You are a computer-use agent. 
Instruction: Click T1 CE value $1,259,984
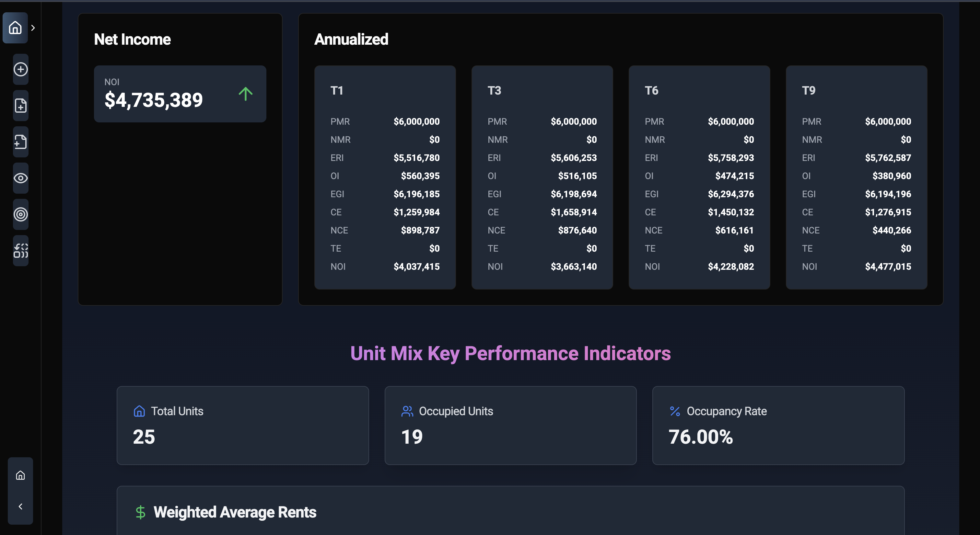click(x=416, y=212)
